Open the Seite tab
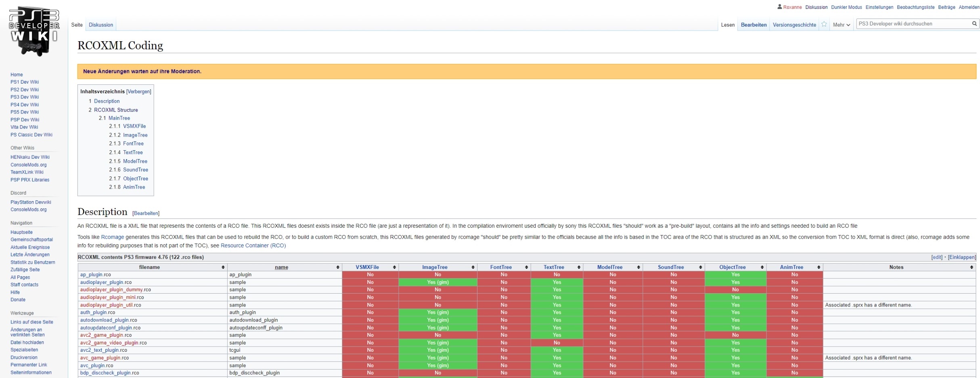This screenshot has width=980, height=378. 77,25
